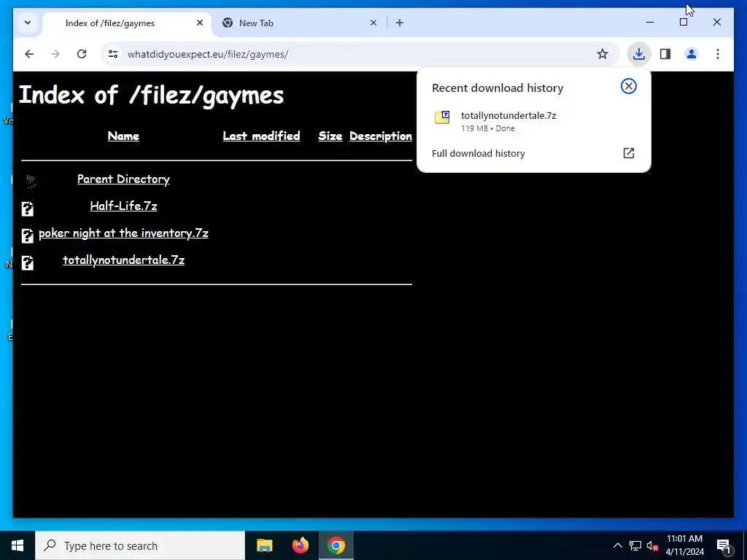The image size is (747, 560).
Task: Reload the current page
Action: [x=82, y=54]
